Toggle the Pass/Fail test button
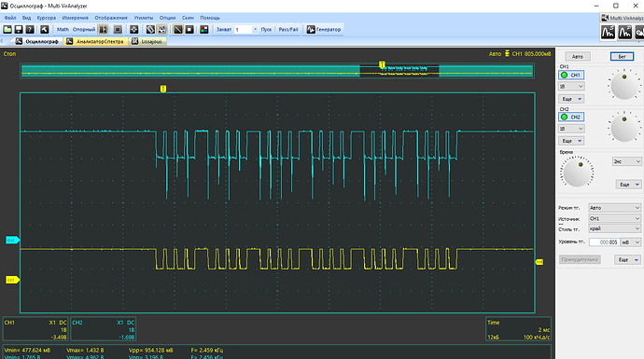 288,30
